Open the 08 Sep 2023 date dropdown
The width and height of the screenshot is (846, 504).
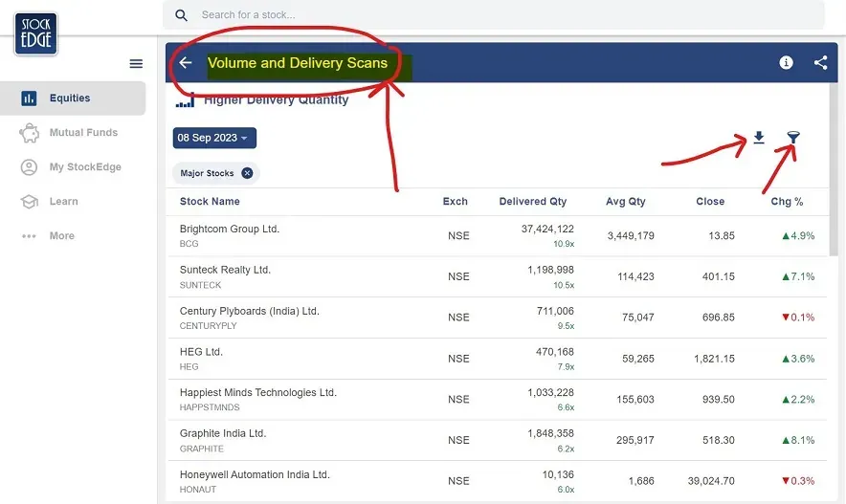(x=214, y=138)
